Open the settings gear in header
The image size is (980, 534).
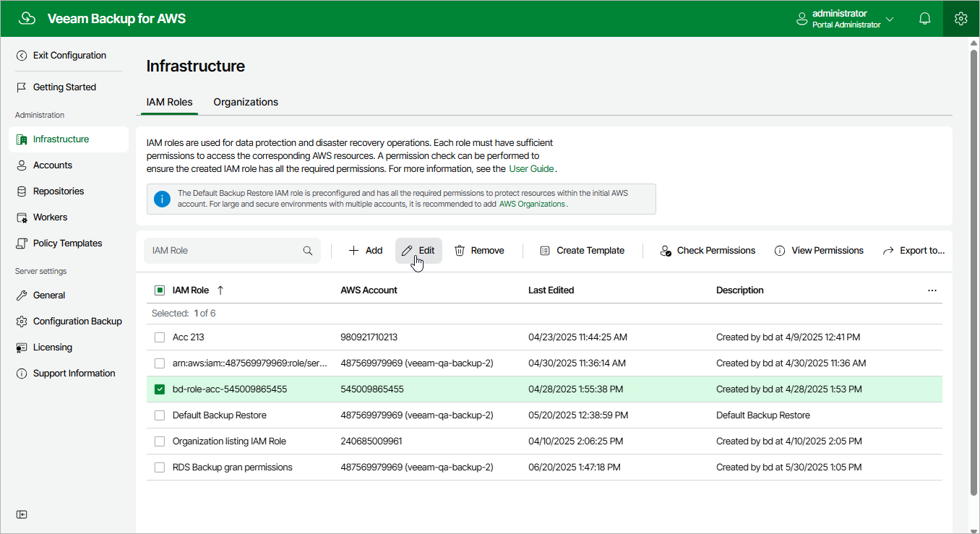click(x=960, y=19)
